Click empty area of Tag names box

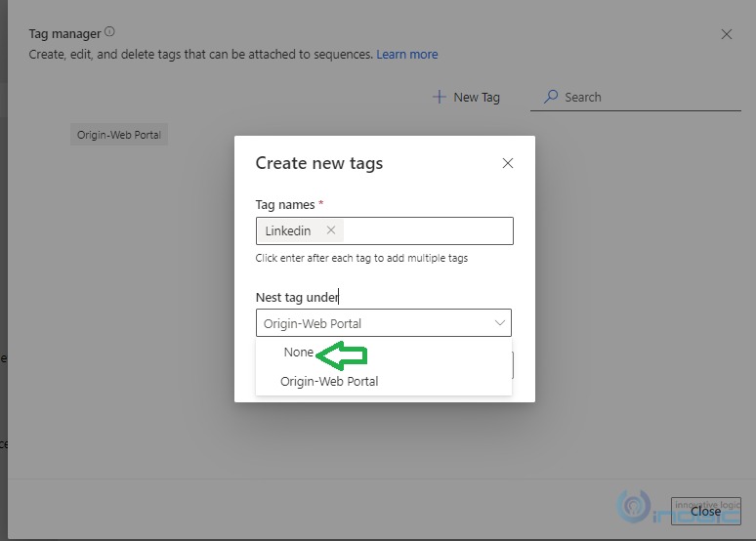428,231
